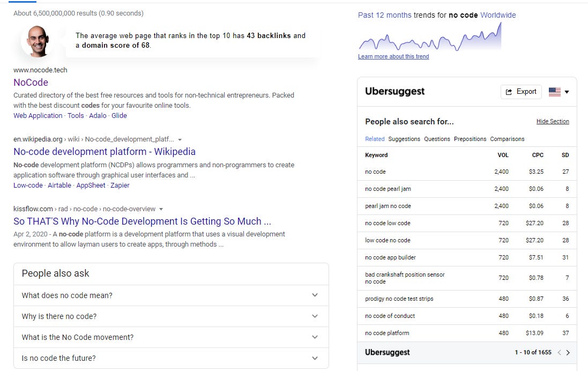Viewport: 588px width, 371px height.
Task: Switch to the Prepositions tab
Action: 470,139
